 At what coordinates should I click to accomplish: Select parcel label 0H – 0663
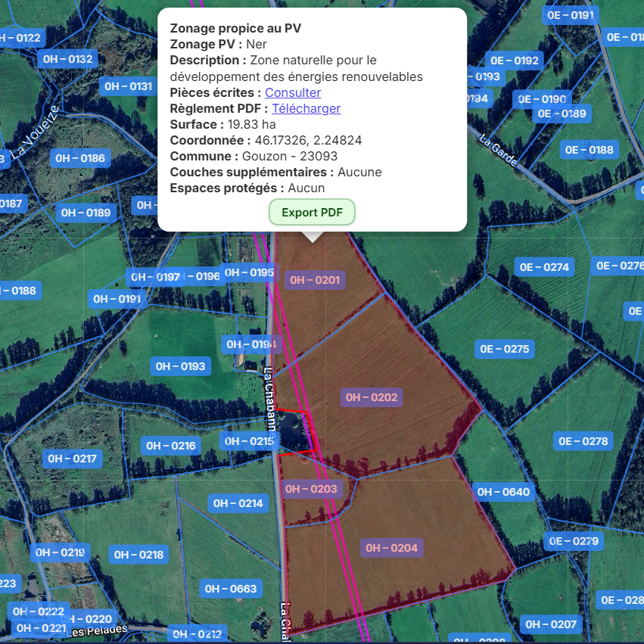[x=231, y=588]
